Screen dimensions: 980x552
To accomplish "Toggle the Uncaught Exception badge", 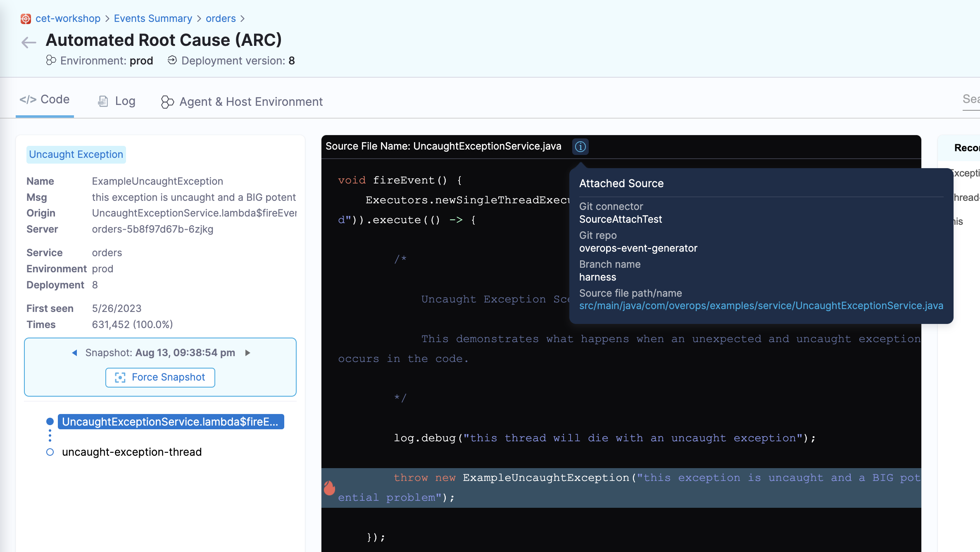I will click(76, 154).
